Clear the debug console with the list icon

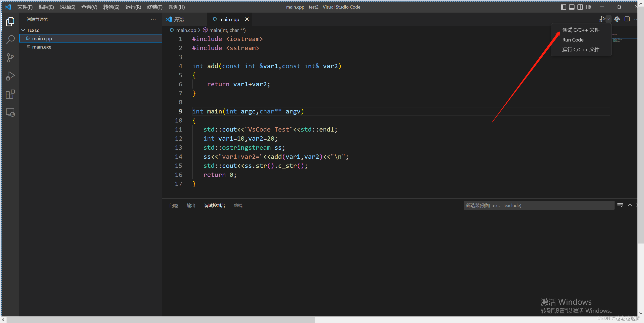[x=620, y=205]
